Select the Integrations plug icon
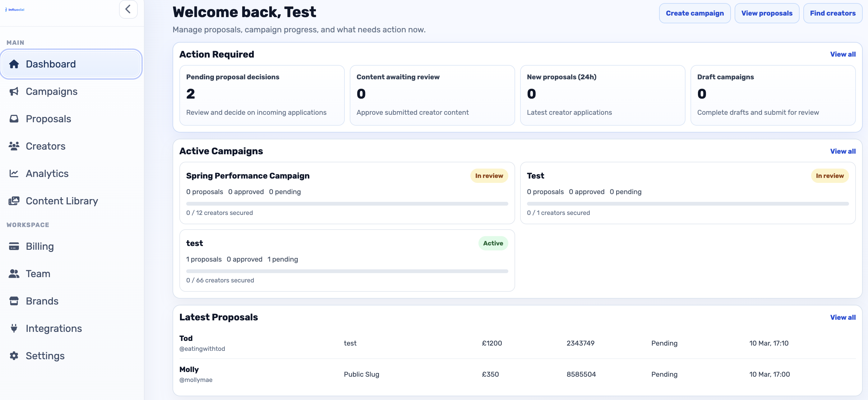 point(14,328)
